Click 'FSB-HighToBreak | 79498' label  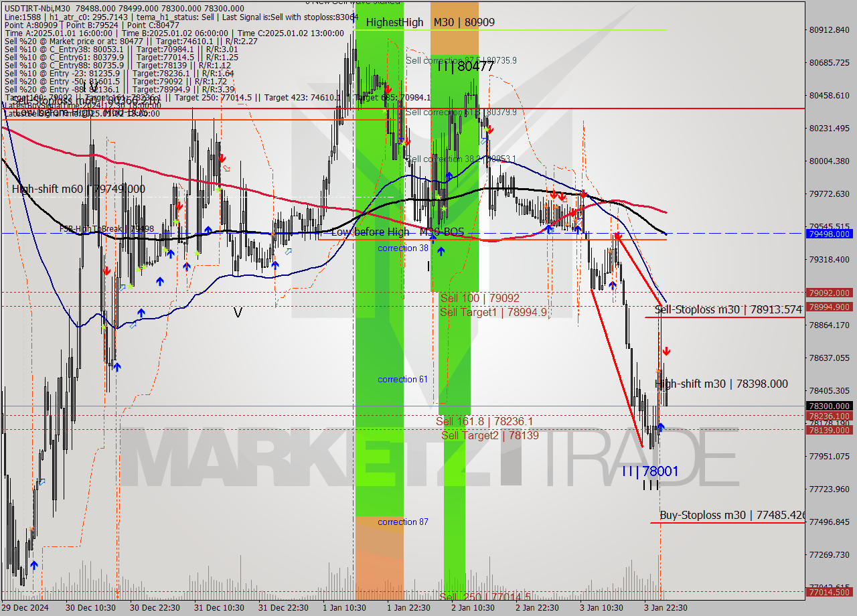[106, 229]
